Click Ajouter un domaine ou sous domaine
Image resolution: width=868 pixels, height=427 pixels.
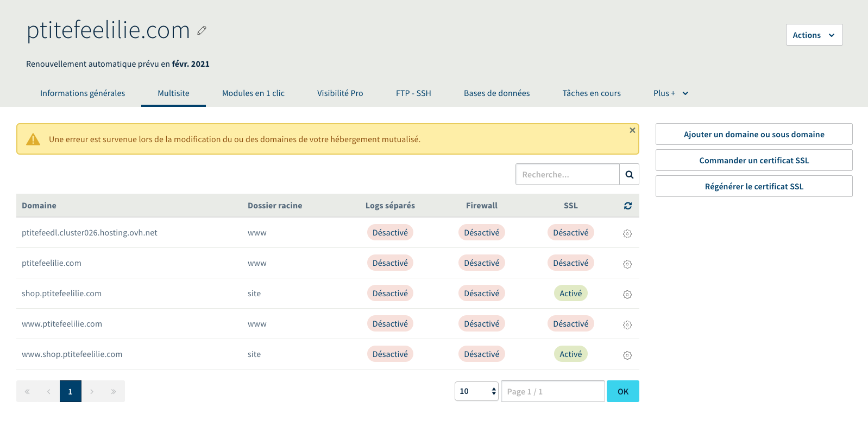click(x=753, y=135)
